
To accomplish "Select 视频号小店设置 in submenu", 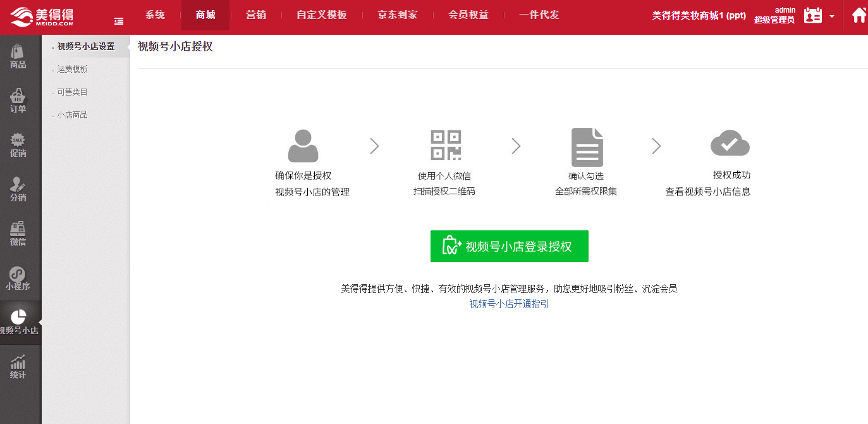I will coord(85,46).
